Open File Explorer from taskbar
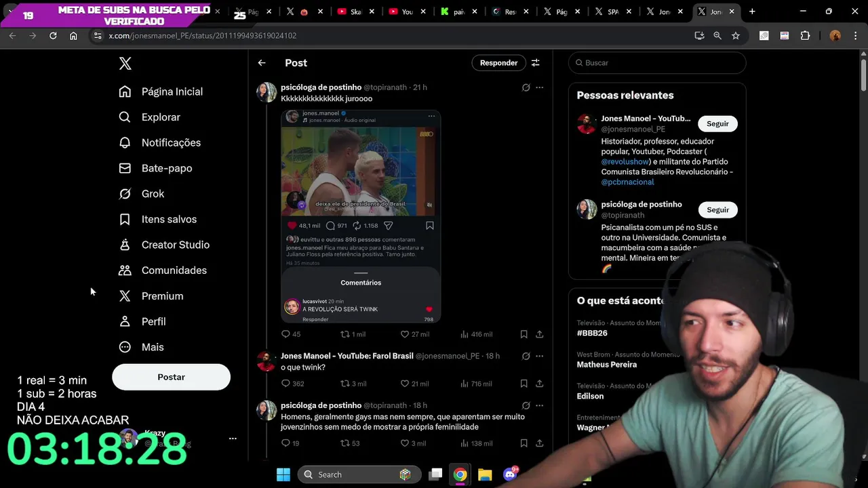 click(485, 474)
